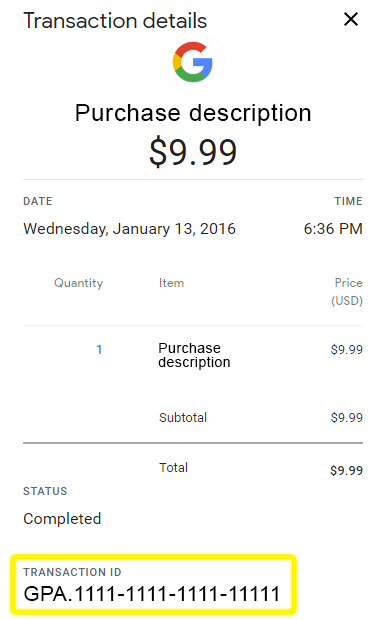Screen dimensions: 386x620
Task: Select the quantity value 1
Action: click(x=99, y=350)
